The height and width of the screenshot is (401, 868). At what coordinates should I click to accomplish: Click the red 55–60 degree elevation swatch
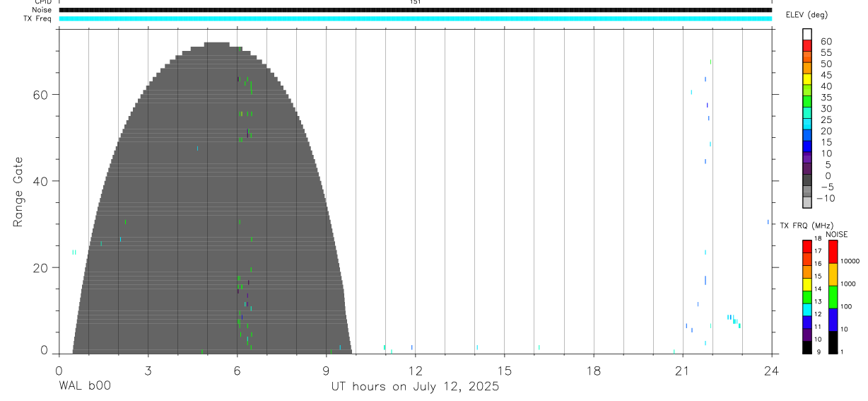(807, 46)
